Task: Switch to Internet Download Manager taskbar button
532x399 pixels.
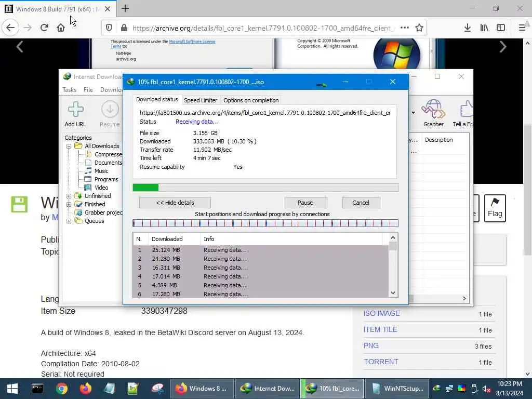Action: click(x=268, y=389)
